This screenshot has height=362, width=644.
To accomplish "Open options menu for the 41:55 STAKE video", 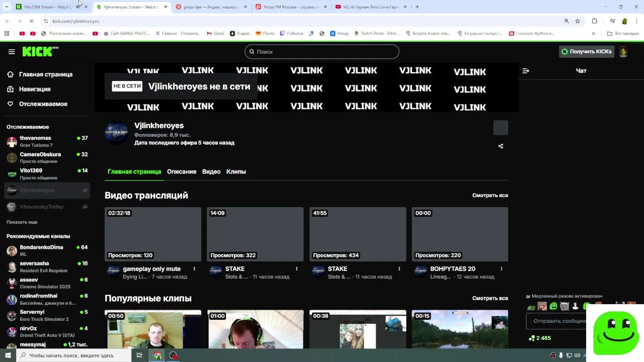I will [x=399, y=269].
